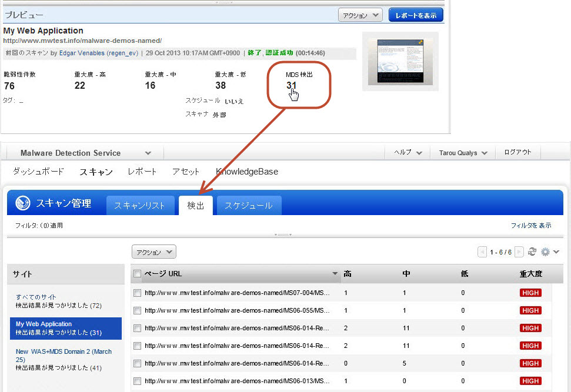Go to the previous page of results
This screenshot has width=571, height=392.
(x=482, y=252)
